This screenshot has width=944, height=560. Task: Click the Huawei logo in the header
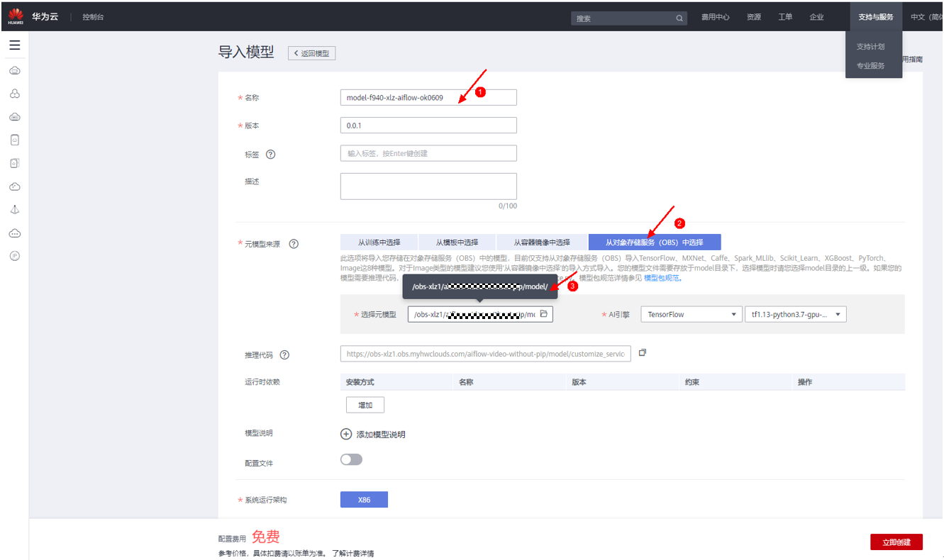pos(16,16)
